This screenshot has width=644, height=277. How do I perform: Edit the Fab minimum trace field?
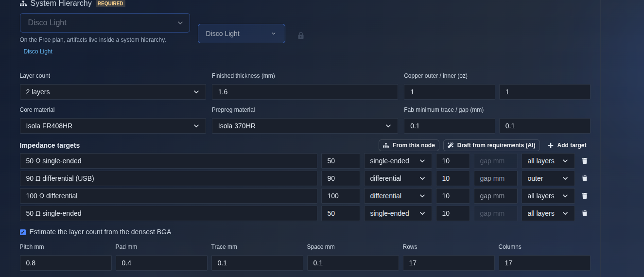click(450, 126)
